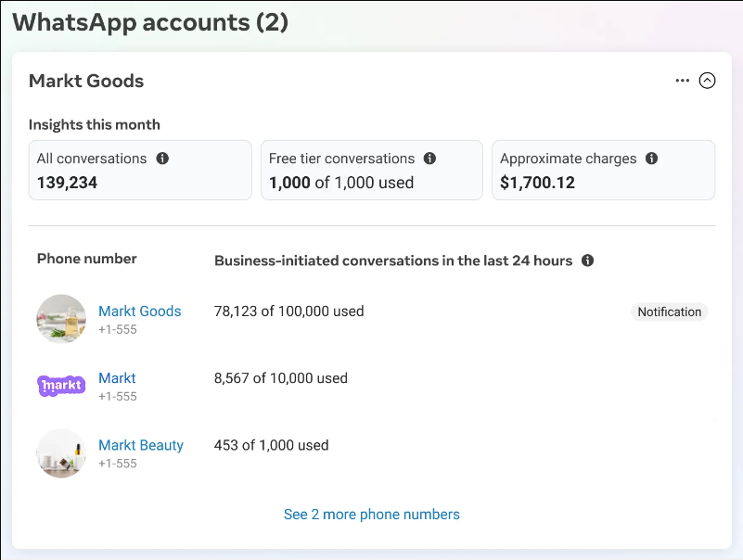Select the Markt Beauty profile picture

click(x=61, y=452)
